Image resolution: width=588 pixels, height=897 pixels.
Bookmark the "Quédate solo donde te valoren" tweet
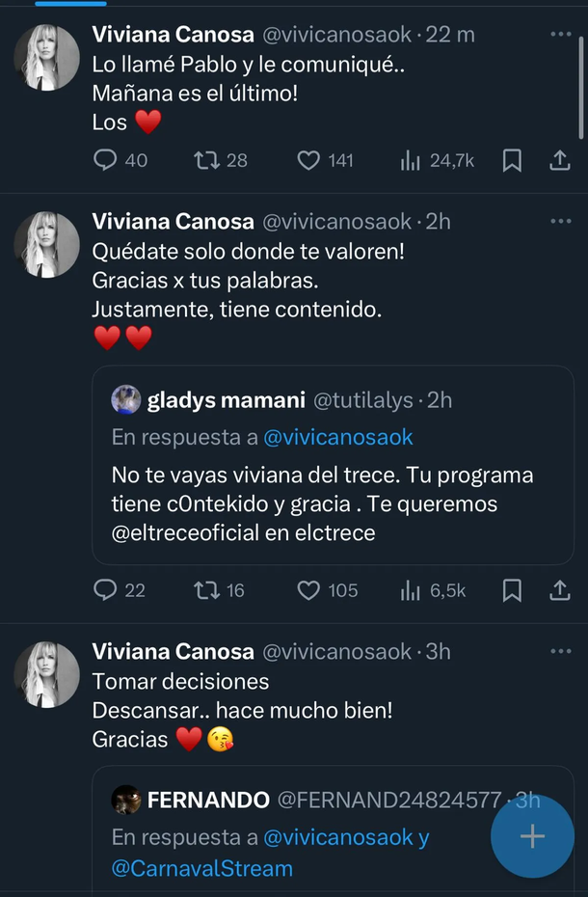click(x=513, y=589)
